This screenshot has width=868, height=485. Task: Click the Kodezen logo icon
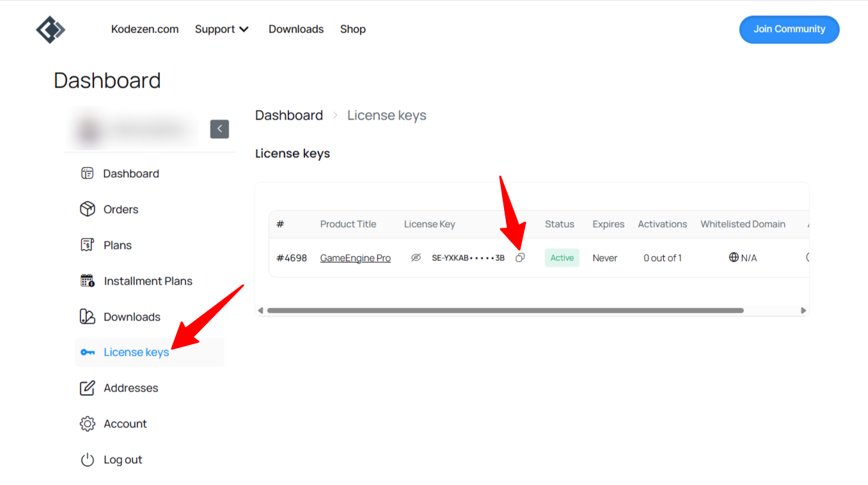coord(51,29)
